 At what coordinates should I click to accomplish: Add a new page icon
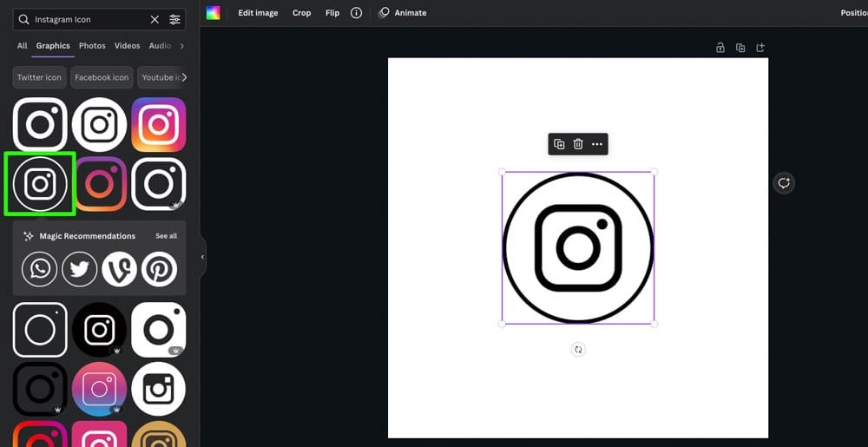(x=760, y=48)
